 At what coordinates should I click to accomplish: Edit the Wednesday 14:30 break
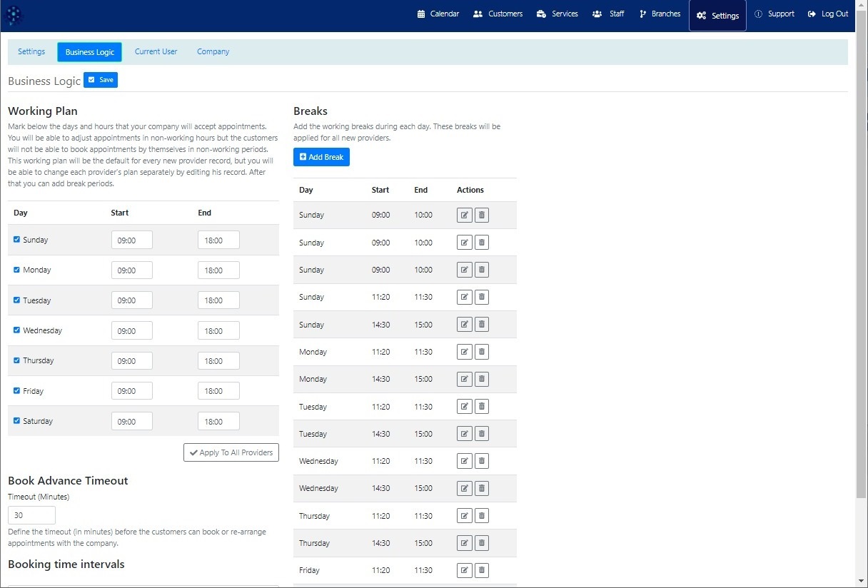[x=464, y=488]
